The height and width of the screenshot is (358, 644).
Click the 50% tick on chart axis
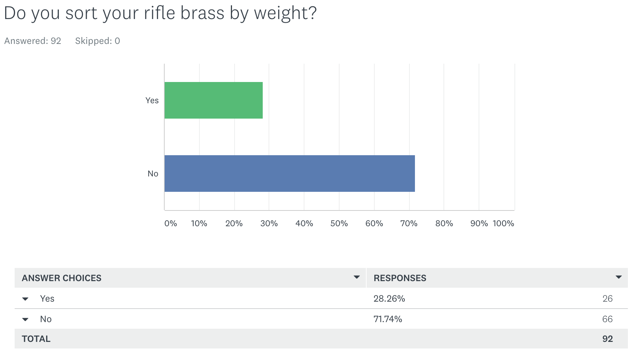tap(339, 223)
